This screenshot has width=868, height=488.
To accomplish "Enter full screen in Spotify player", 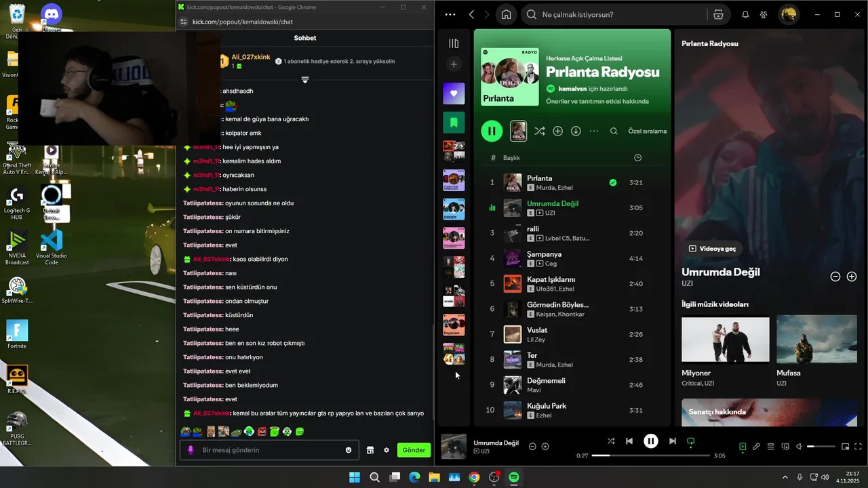I will pos(858,447).
